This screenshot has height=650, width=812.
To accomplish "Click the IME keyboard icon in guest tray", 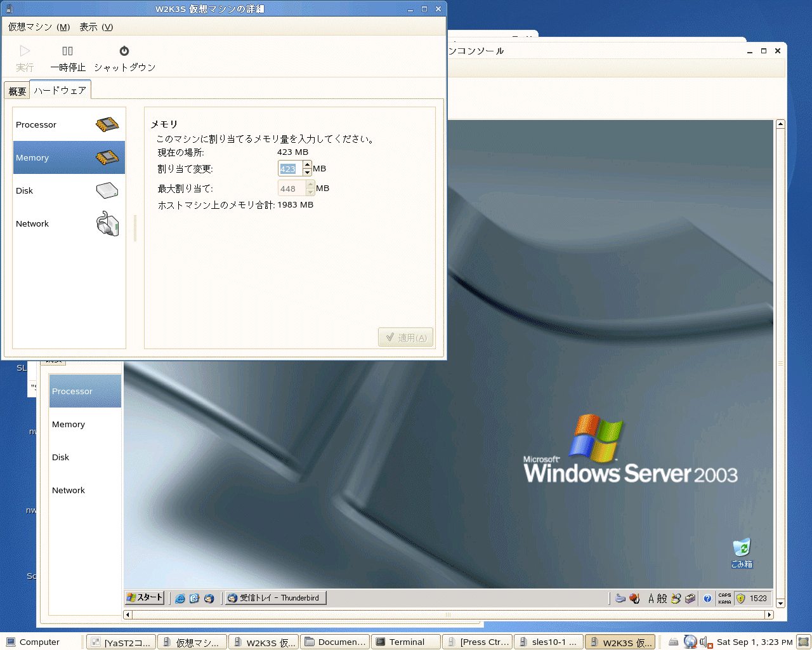I will [x=620, y=598].
